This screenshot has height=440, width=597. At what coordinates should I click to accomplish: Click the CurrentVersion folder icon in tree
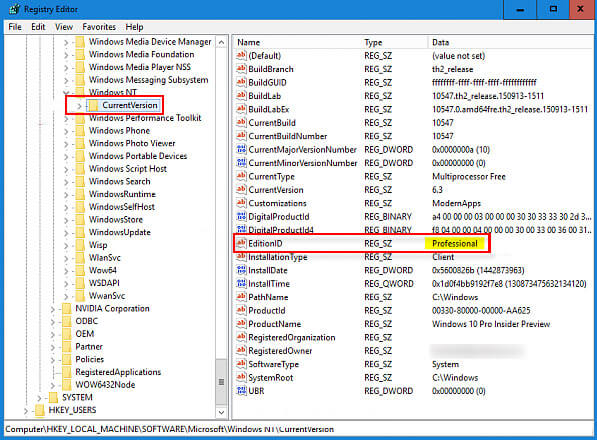93,105
